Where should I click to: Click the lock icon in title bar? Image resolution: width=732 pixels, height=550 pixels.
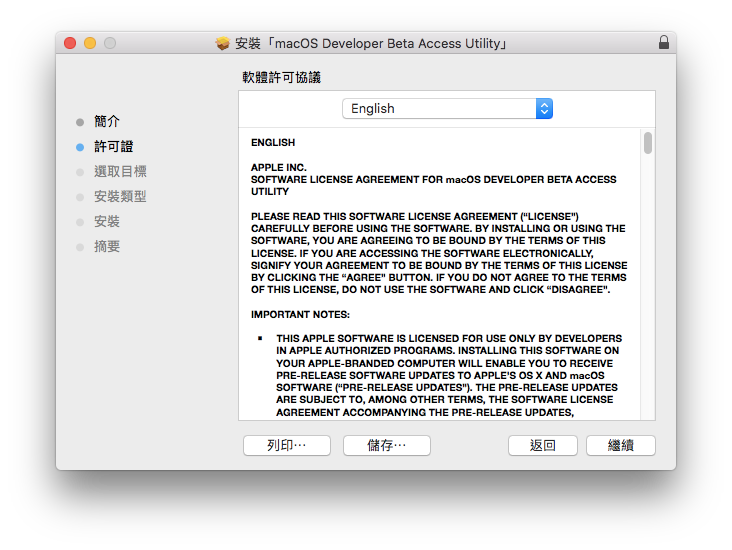click(x=663, y=42)
